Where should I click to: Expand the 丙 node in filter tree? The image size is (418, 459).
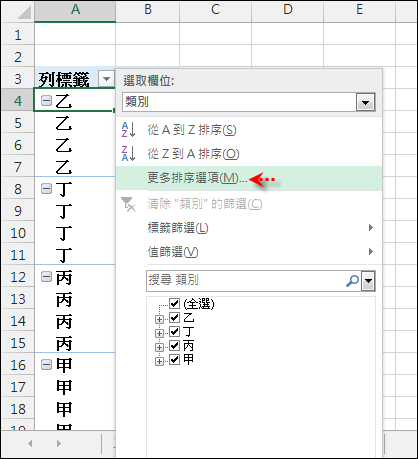[159, 347]
